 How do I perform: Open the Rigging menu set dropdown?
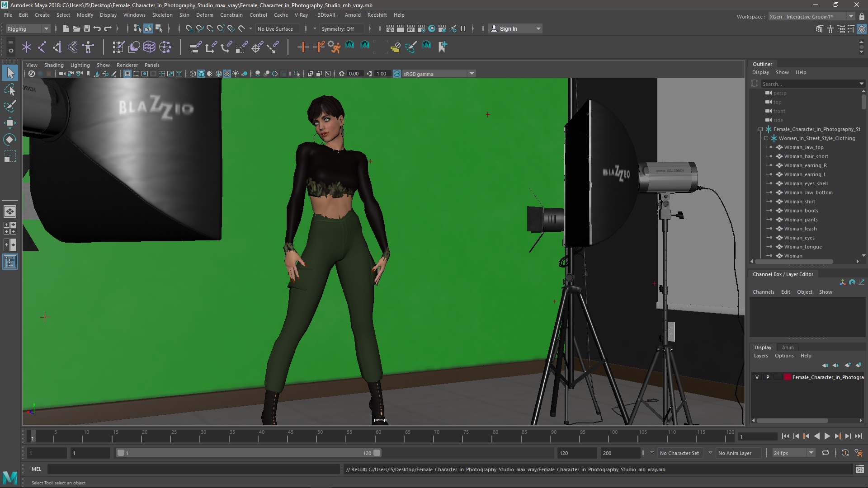coord(28,28)
